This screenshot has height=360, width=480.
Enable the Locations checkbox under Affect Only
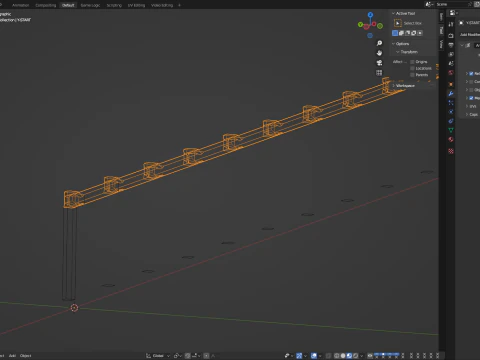[x=412, y=68]
